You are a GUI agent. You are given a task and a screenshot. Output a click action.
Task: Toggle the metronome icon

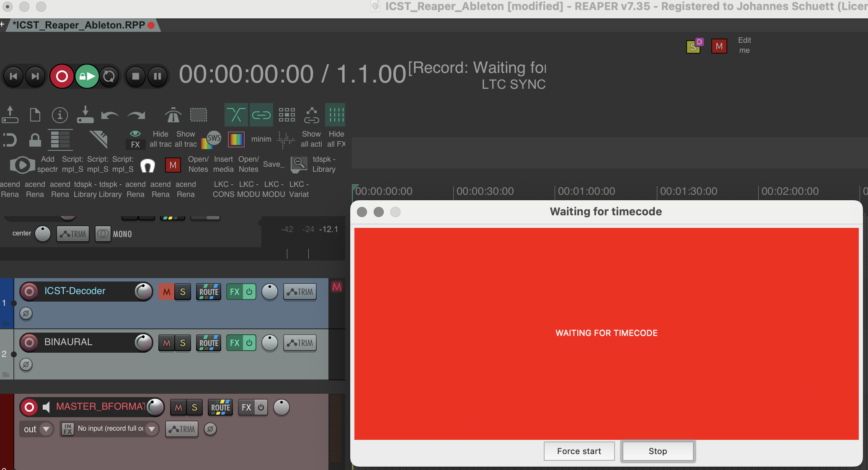coord(173,115)
